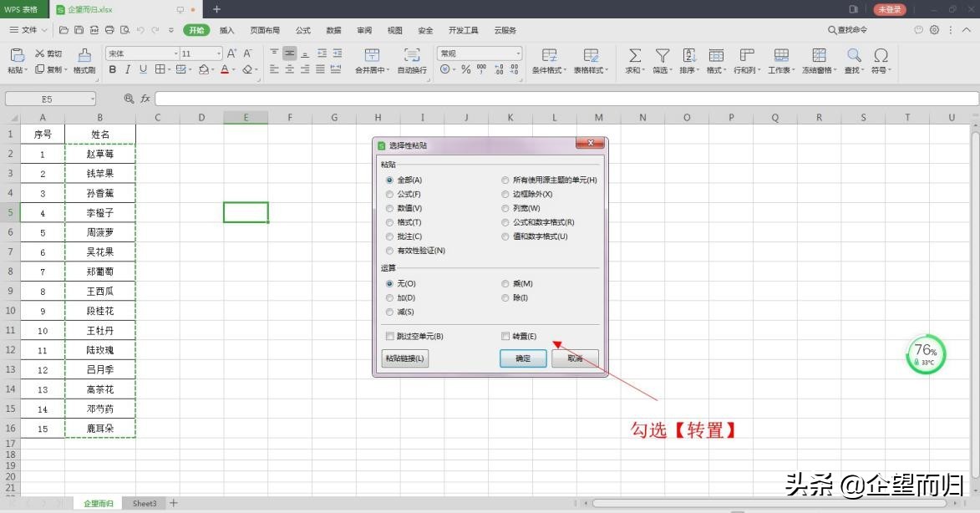Click the add new sheet plus button
This screenshot has height=513, width=980.
[174, 503]
